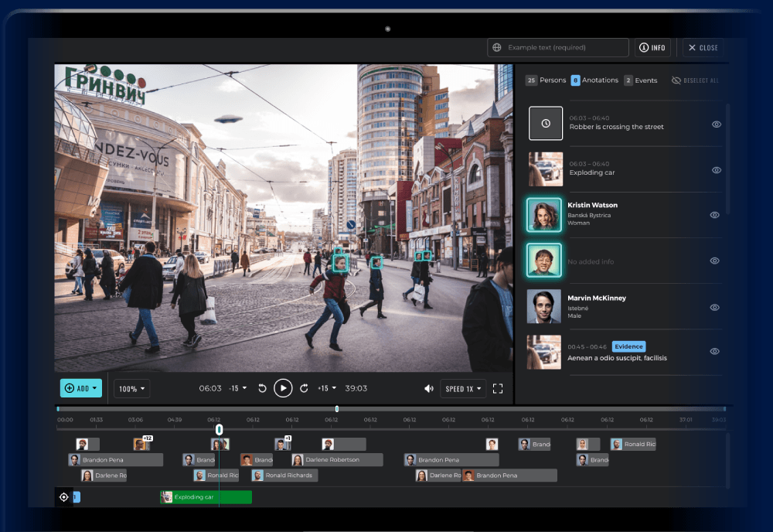Click Deselect All in the side panel
The image size is (773, 532).
[695, 80]
